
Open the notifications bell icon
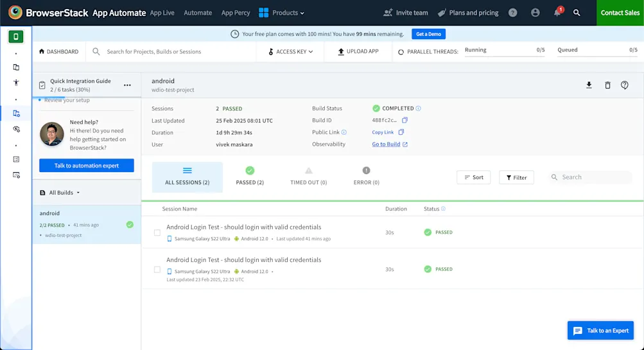[x=557, y=13]
